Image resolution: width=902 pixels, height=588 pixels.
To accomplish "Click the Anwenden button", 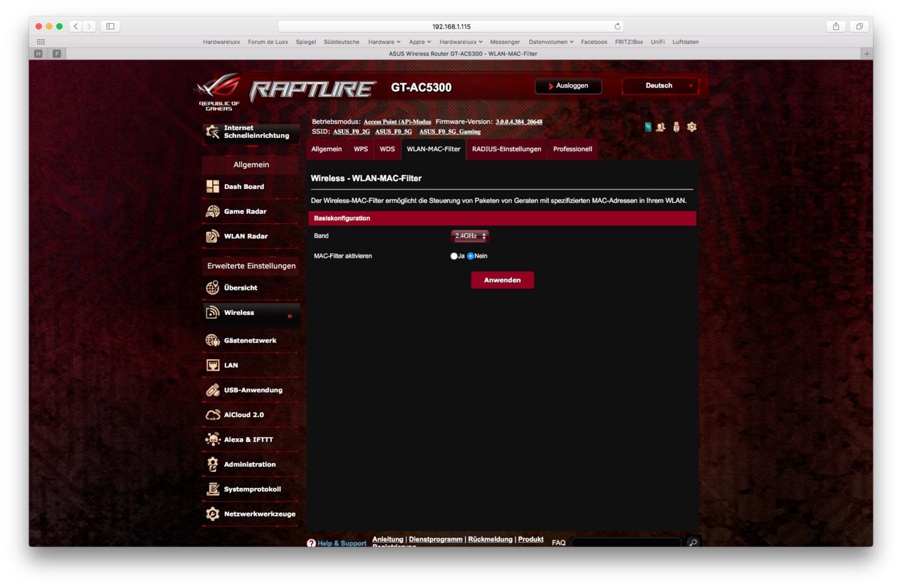I will click(x=502, y=280).
